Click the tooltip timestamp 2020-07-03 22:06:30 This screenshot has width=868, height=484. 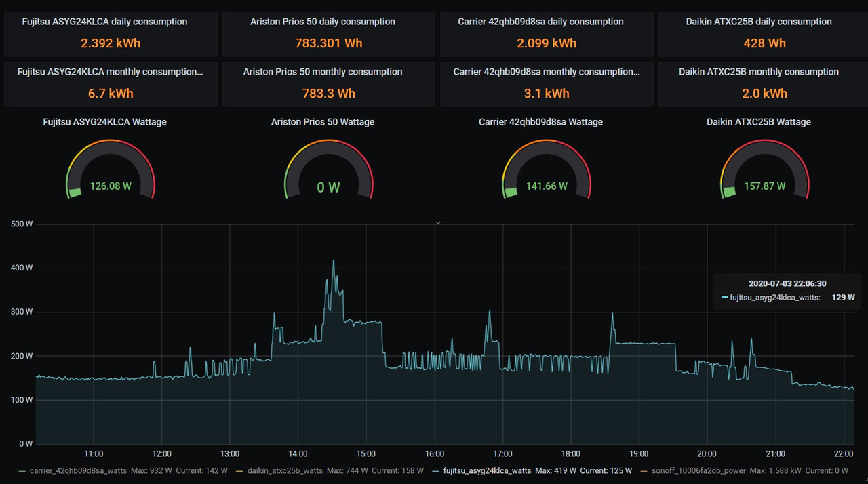pos(787,283)
